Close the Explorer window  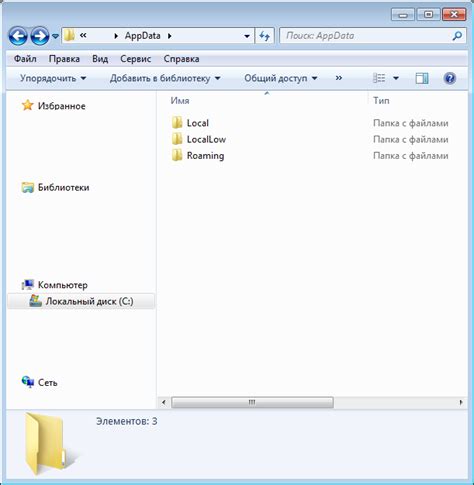click(x=454, y=15)
